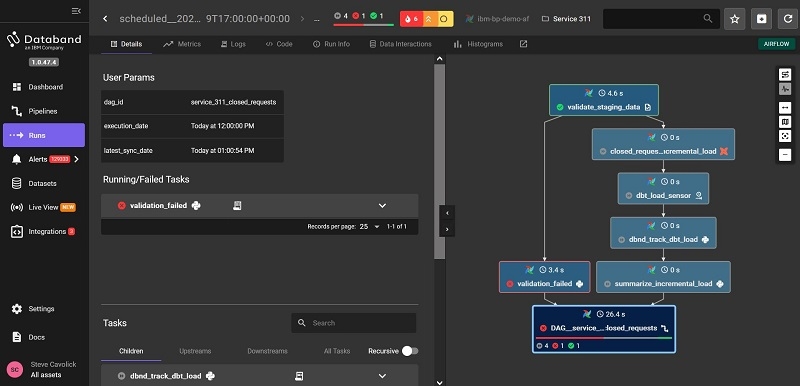Expand the dbnd_track_dbt_load task row
This screenshot has width=800, height=386.
point(382,376)
